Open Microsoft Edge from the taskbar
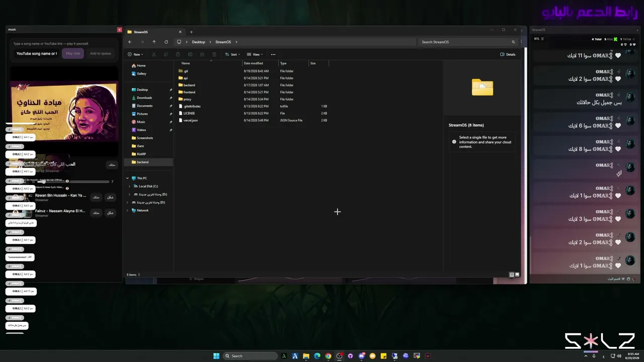The image size is (644, 362). point(317,356)
